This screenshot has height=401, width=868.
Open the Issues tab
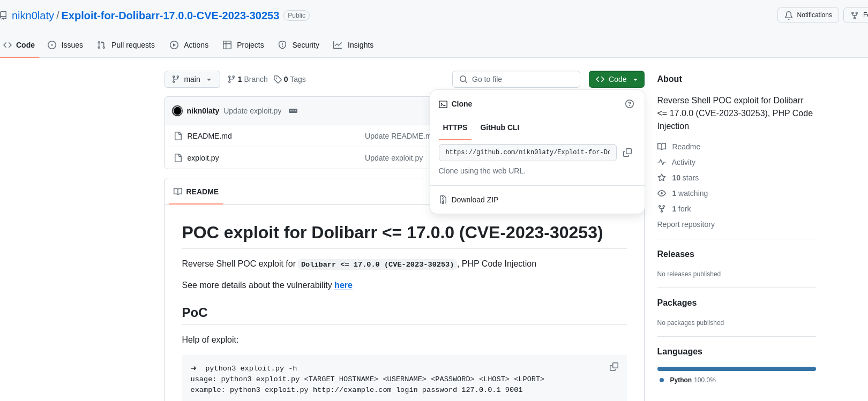click(x=65, y=45)
